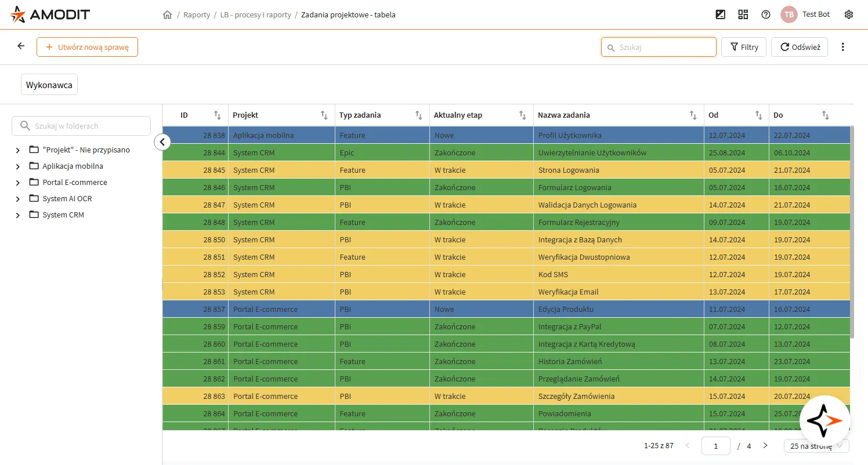Expand the Aplikacja mobilna folder
Screen dimensions: 868x465
(x=18, y=166)
